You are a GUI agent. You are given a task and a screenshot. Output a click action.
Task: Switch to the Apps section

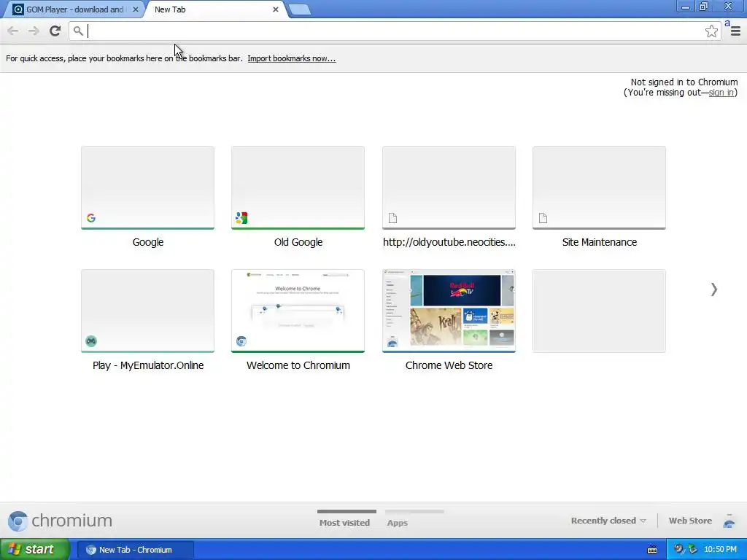(398, 522)
